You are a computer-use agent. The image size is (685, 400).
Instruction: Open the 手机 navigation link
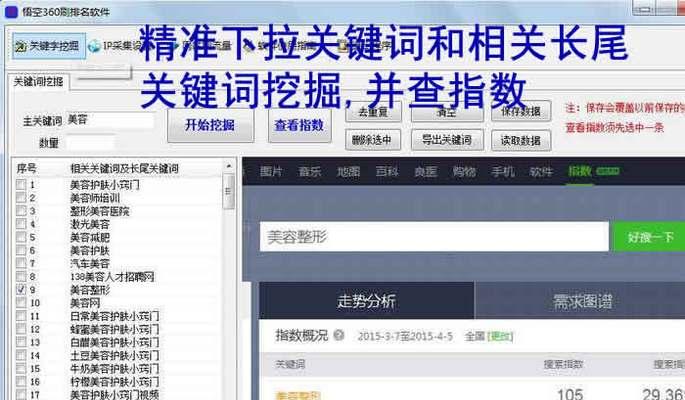tap(502, 172)
